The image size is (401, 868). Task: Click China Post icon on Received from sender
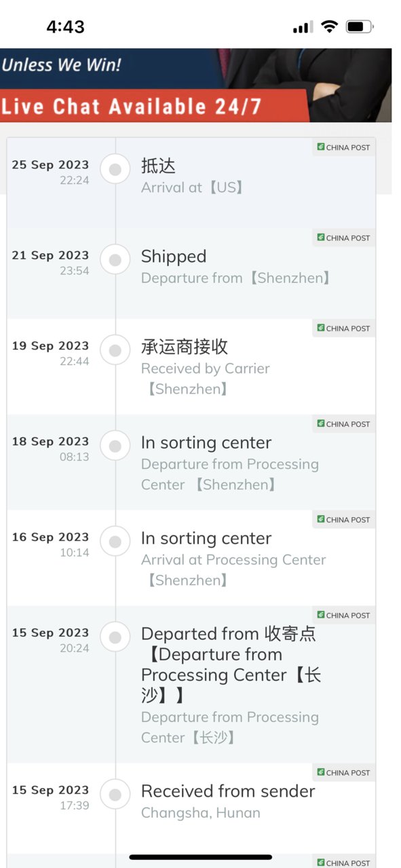click(x=321, y=772)
